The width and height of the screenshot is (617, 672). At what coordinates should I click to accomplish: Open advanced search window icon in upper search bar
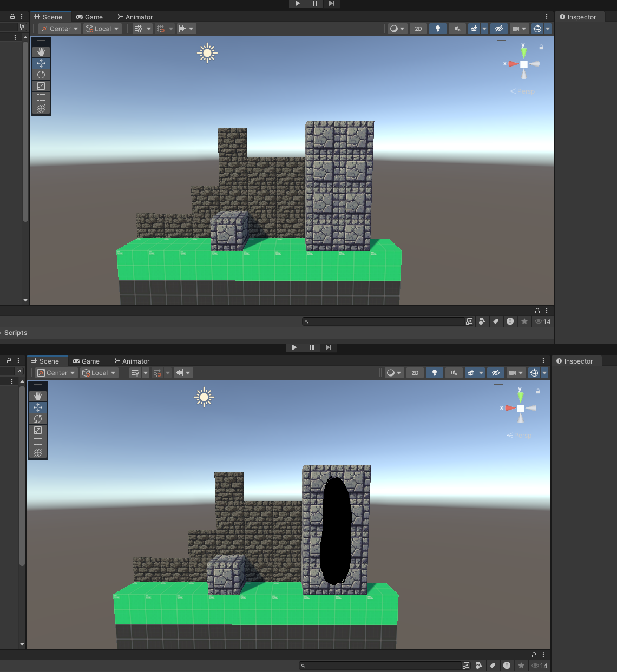(x=469, y=321)
